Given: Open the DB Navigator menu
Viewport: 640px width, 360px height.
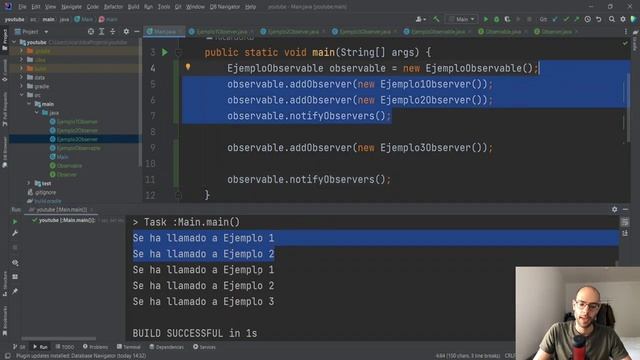Looking at the screenshot, I should point(224,7).
